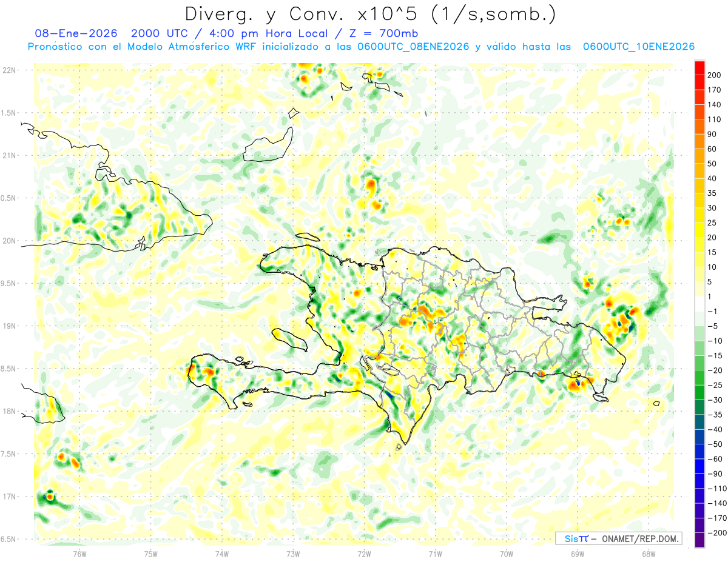The image size is (728, 562).
Task: Click the '72W' longitude label
Action: point(364,554)
